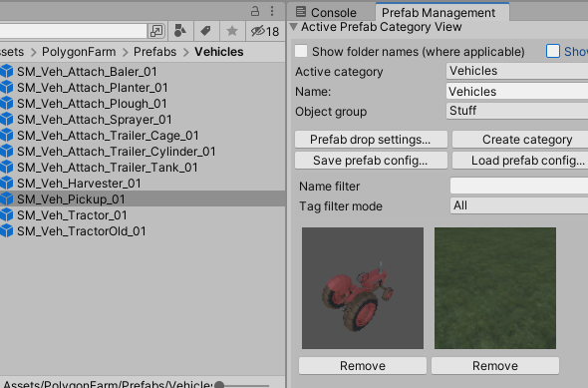The image size is (588, 388).
Task: Click cube icon of SM_Veh_Attach_Plough_01
Action: coord(6,103)
